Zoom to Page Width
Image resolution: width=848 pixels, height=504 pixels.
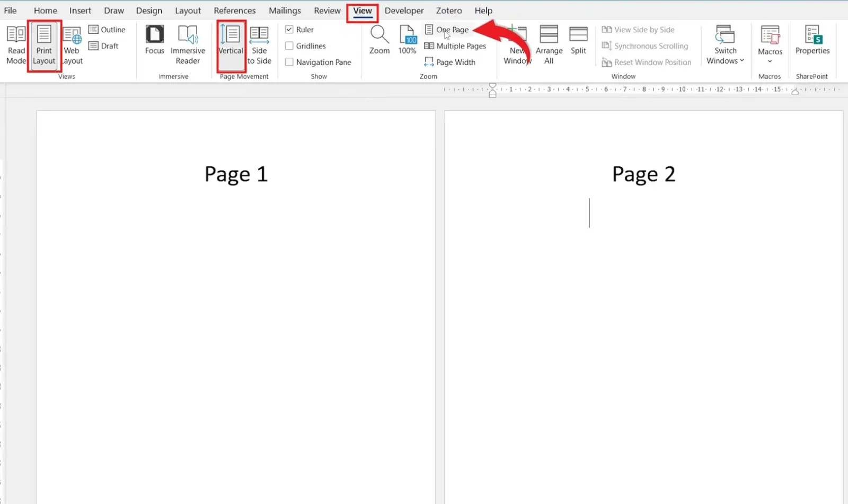coord(450,62)
